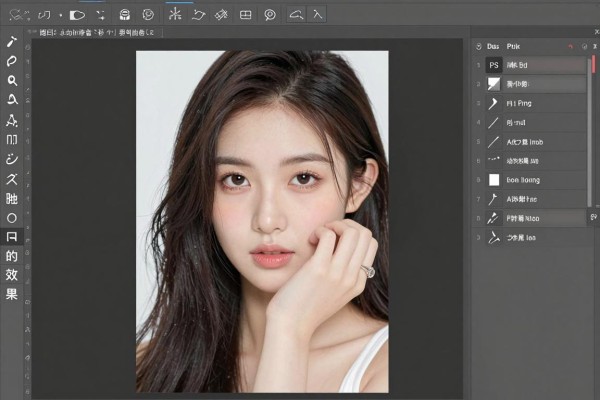
Task: Click the round speech-bubble icon in top toolbar
Action: tap(270, 15)
